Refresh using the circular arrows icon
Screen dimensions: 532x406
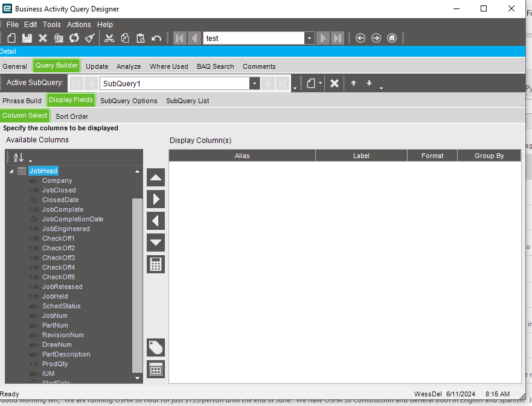coord(74,38)
